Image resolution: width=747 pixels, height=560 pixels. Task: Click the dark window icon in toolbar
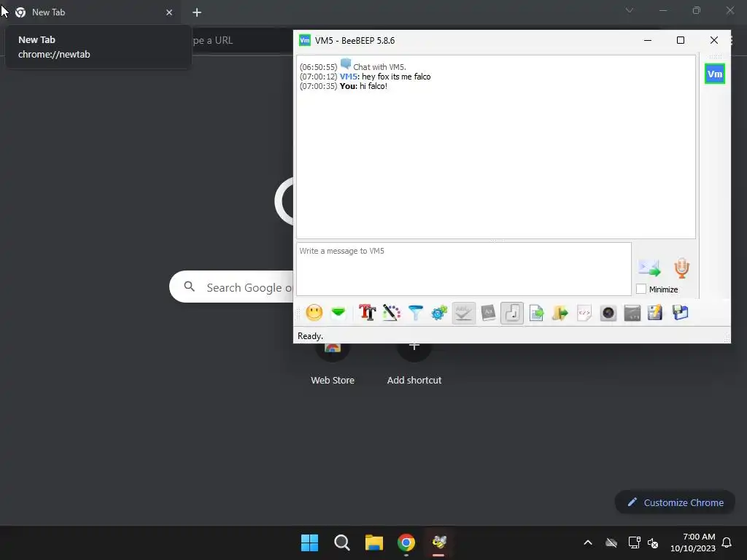click(x=632, y=313)
